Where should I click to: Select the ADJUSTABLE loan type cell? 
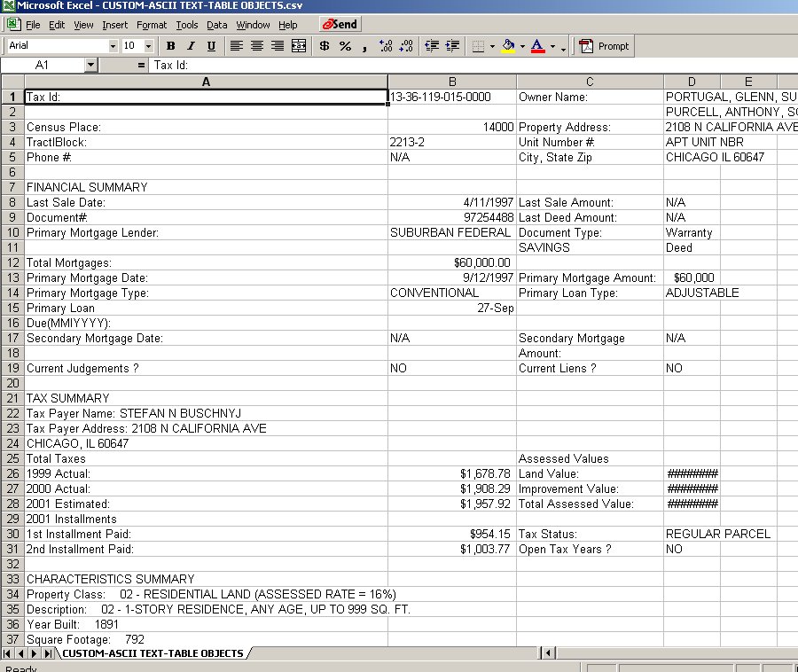click(x=692, y=293)
